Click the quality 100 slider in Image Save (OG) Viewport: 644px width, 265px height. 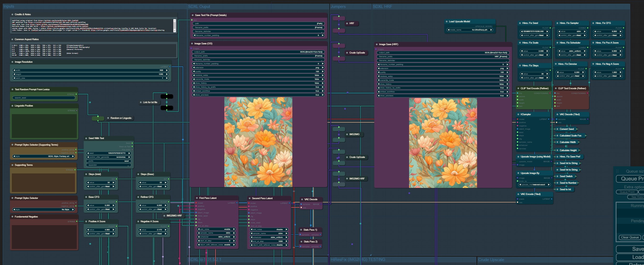point(259,72)
